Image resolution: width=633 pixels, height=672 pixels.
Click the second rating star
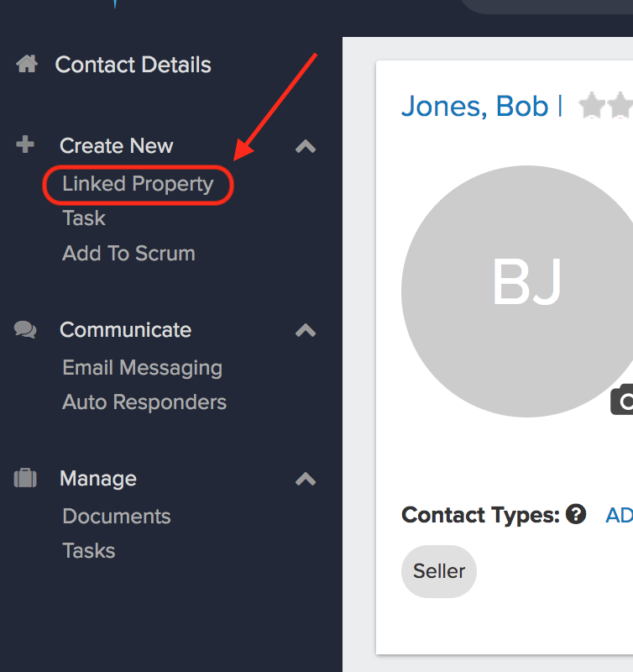tap(620, 105)
